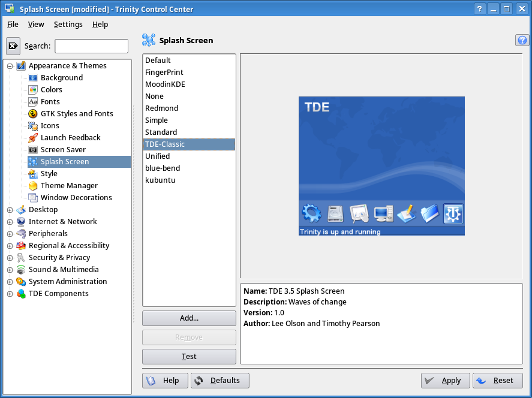
Task: Click the Window Decorations icon
Action: [x=33, y=197]
